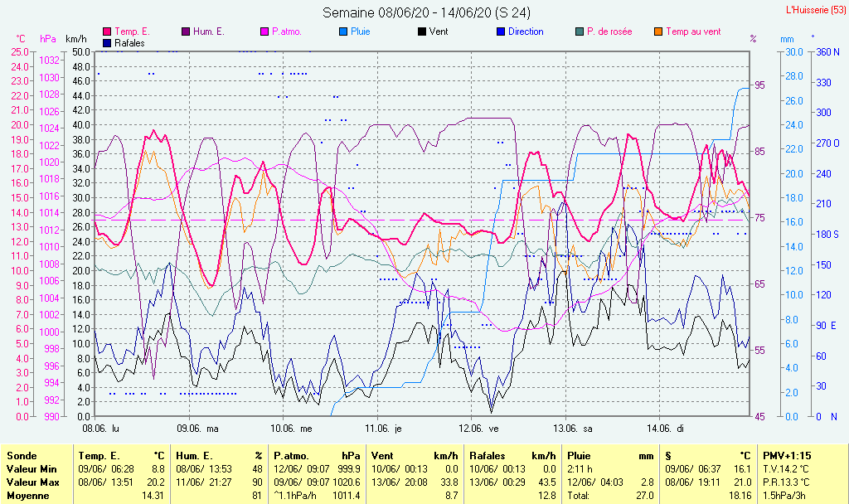Screen dimensions: 849x504
Task: Click the purple Hum. E. legend swatch
Action: 186,32
